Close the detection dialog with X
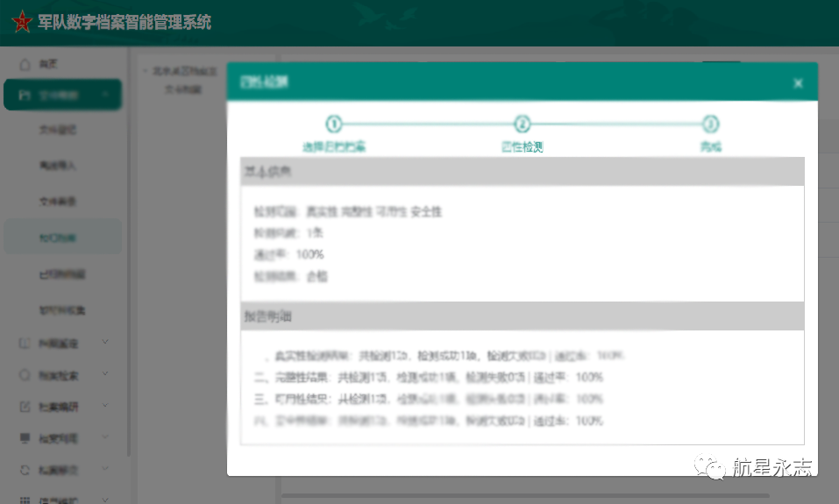The height and width of the screenshot is (504, 839). (x=798, y=83)
